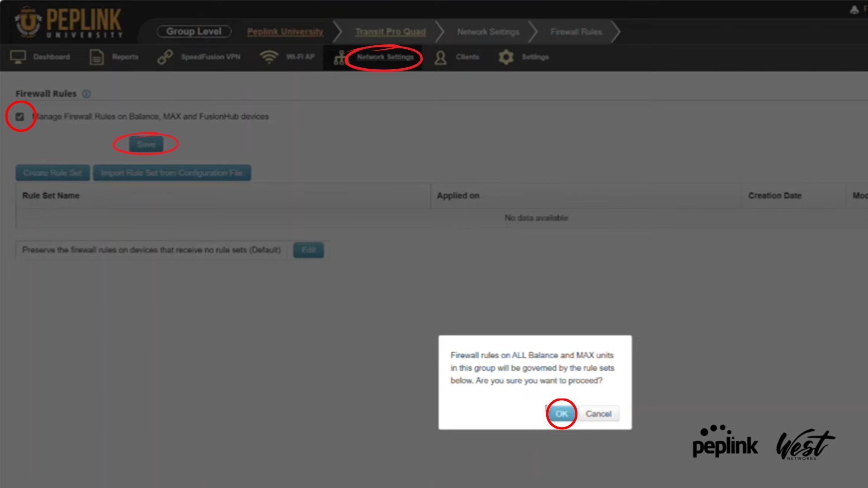
Task: Click the Settings gear icon
Action: 506,57
